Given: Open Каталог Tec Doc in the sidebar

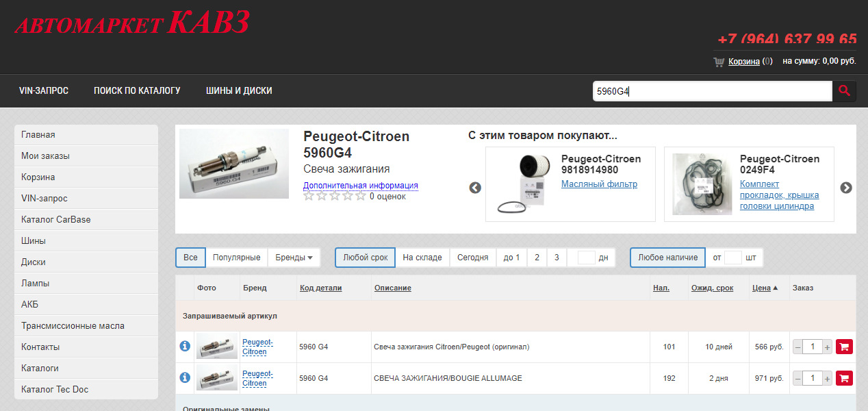Looking at the screenshot, I should pos(86,390).
